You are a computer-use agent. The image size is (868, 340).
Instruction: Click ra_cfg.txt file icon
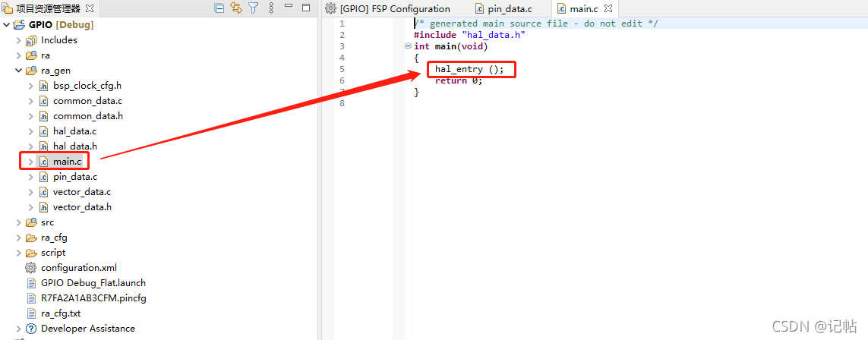[31, 313]
